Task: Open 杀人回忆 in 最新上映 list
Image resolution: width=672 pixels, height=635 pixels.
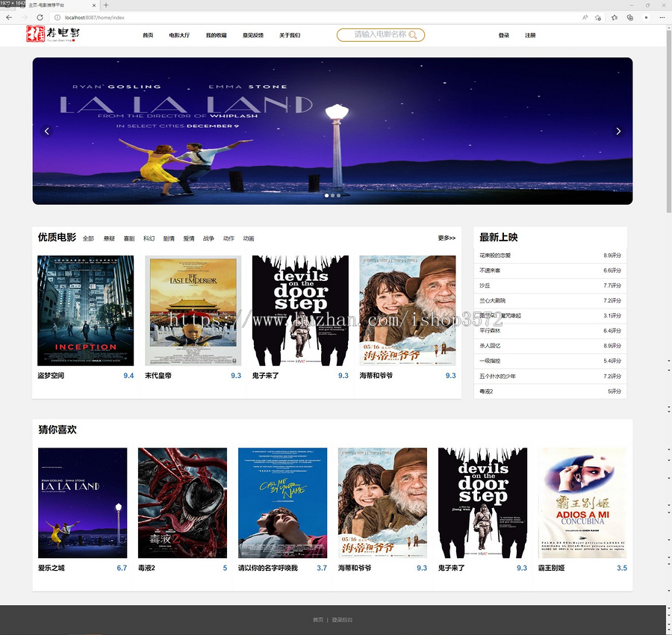Action: click(x=550, y=346)
